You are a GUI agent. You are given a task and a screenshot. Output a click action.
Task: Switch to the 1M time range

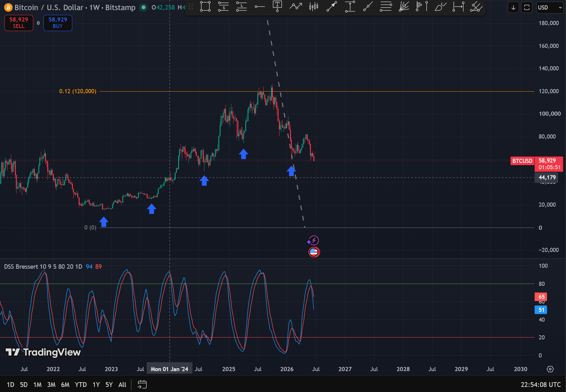(x=37, y=384)
